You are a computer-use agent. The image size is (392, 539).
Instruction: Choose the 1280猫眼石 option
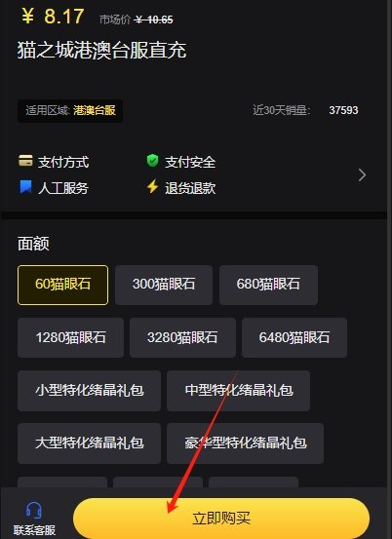pyautogui.click(x=70, y=337)
